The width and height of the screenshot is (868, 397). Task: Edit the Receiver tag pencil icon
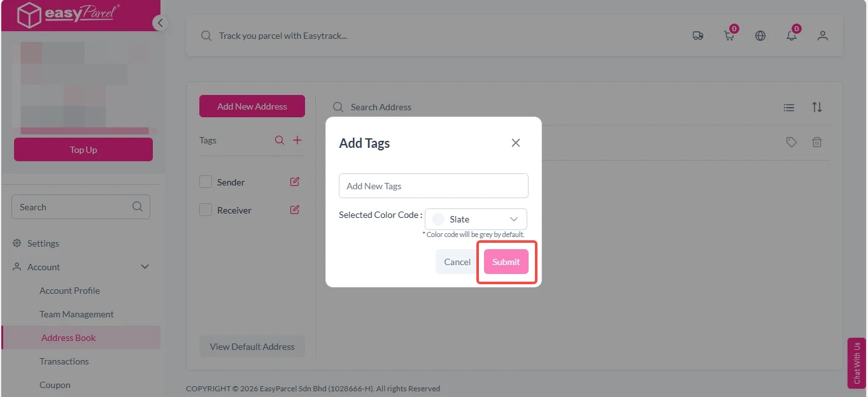click(295, 210)
